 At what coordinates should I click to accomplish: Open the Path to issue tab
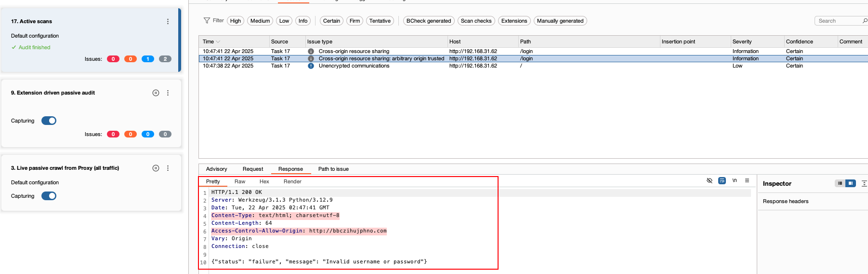[333, 169]
